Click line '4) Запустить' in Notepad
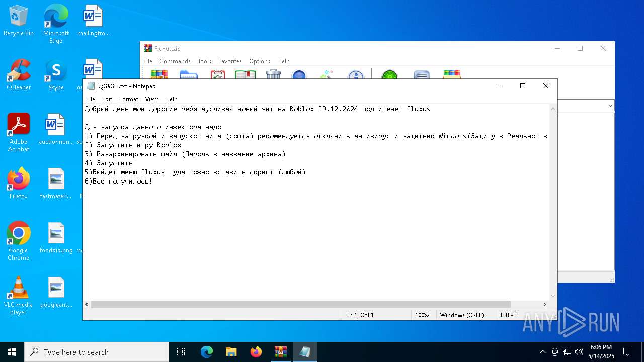The height and width of the screenshot is (362, 644). point(109,163)
